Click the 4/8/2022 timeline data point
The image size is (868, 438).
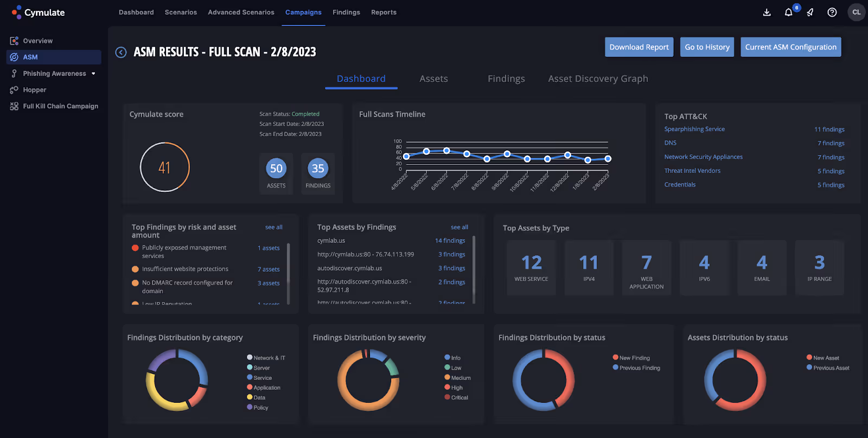coord(406,156)
